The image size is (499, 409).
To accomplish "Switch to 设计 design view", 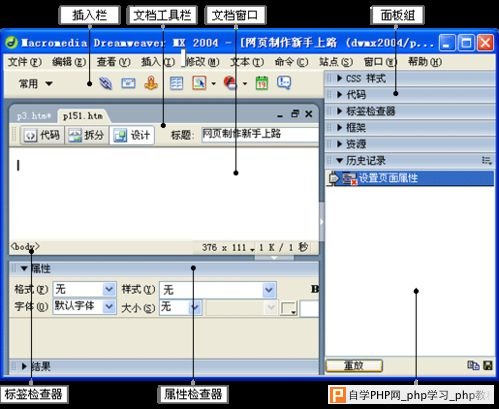I will [132, 135].
